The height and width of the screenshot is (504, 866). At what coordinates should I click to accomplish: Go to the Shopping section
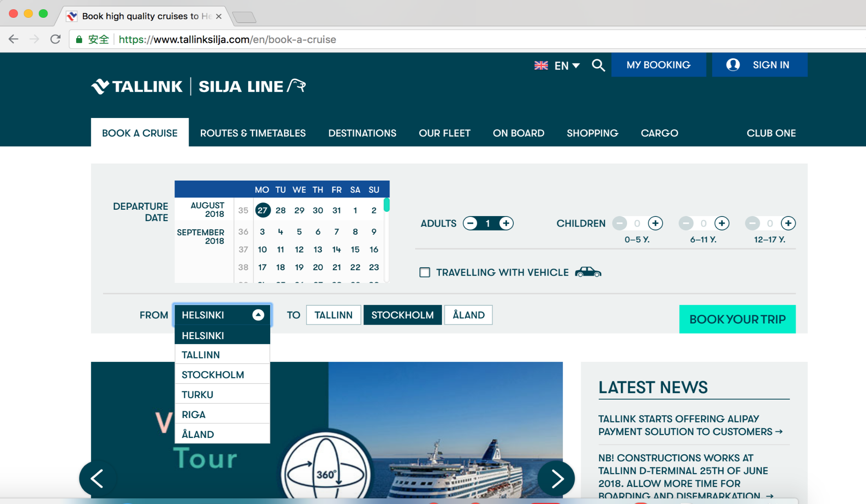(x=592, y=133)
